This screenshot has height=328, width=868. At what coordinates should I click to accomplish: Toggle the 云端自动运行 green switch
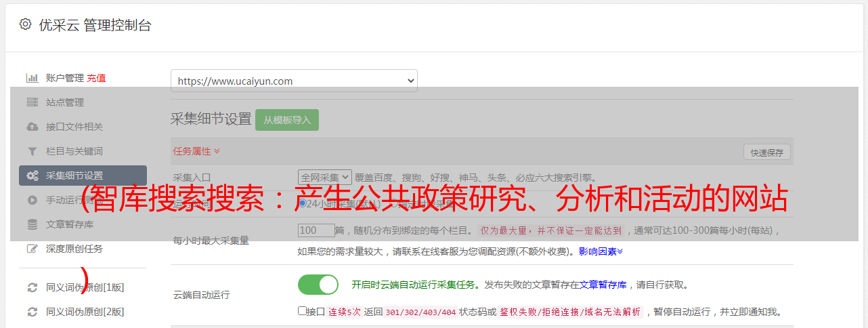(x=318, y=285)
